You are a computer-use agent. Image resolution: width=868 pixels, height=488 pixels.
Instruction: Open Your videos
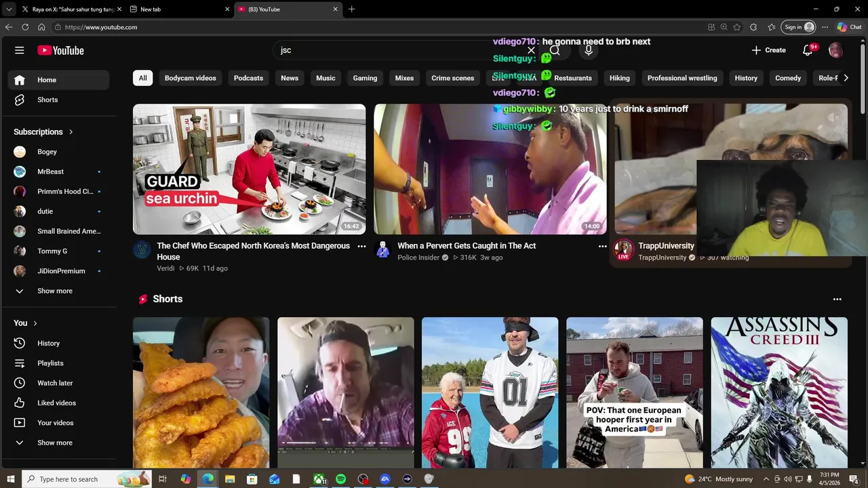(x=58, y=423)
